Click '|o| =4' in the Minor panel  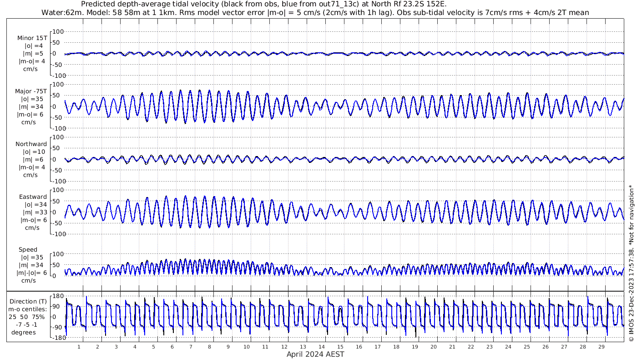(34, 46)
